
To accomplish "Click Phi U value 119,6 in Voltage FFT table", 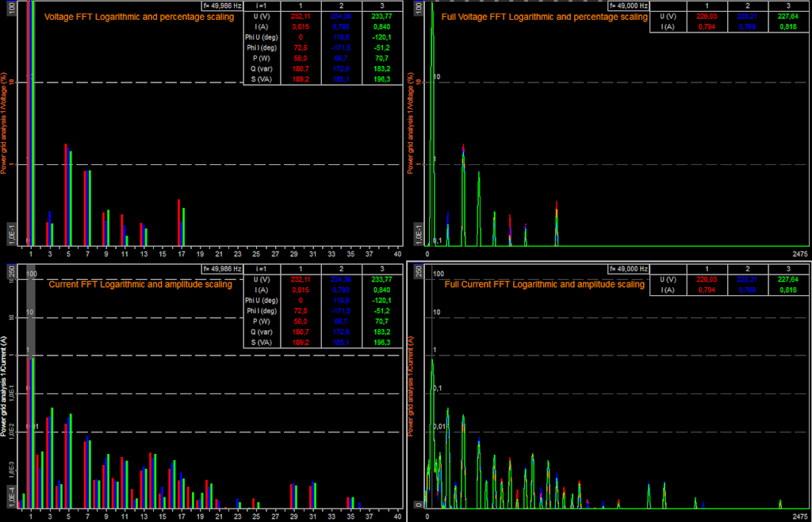I will pos(341,38).
